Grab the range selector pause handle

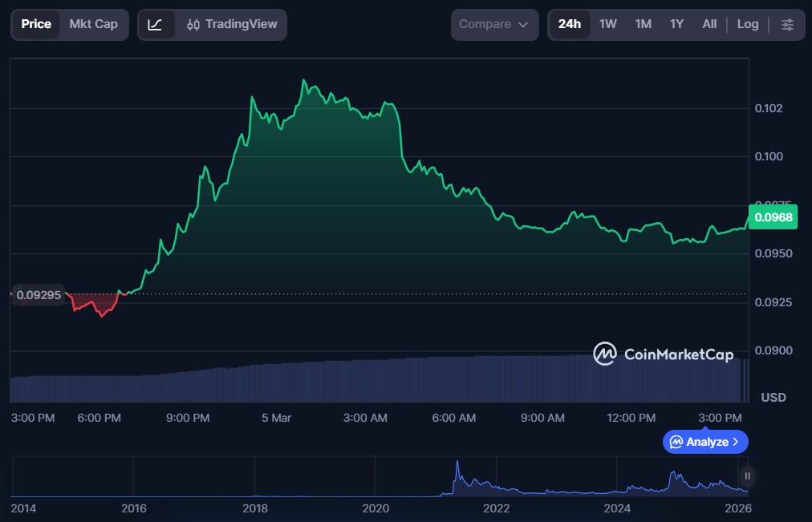747,475
